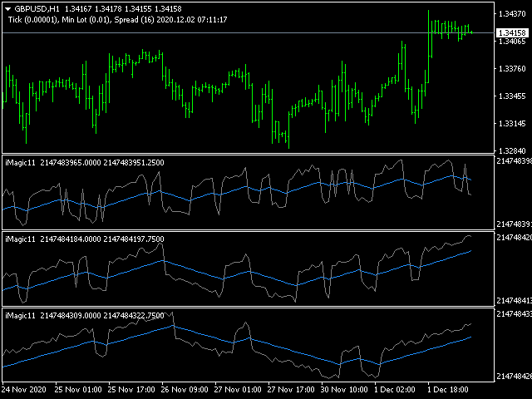The width and height of the screenshot is (532, 399).
Task: Click divider between second and third iMagic11 windows
Action: [249, 308]
